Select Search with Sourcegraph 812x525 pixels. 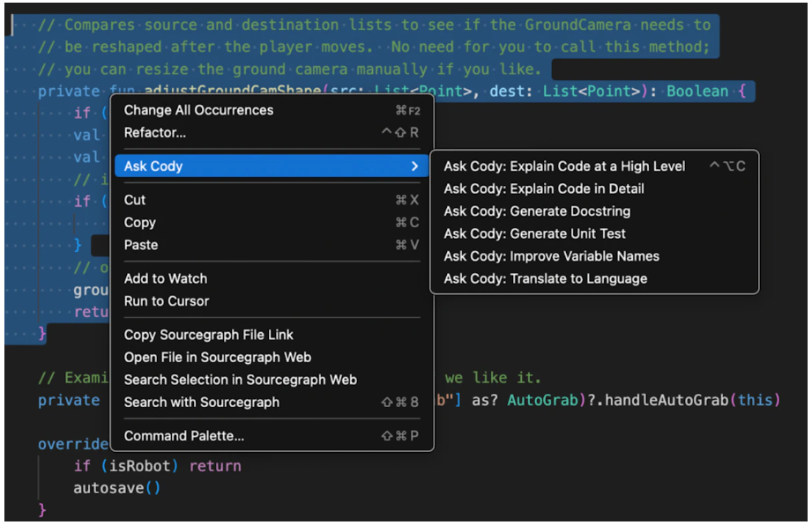272,402
